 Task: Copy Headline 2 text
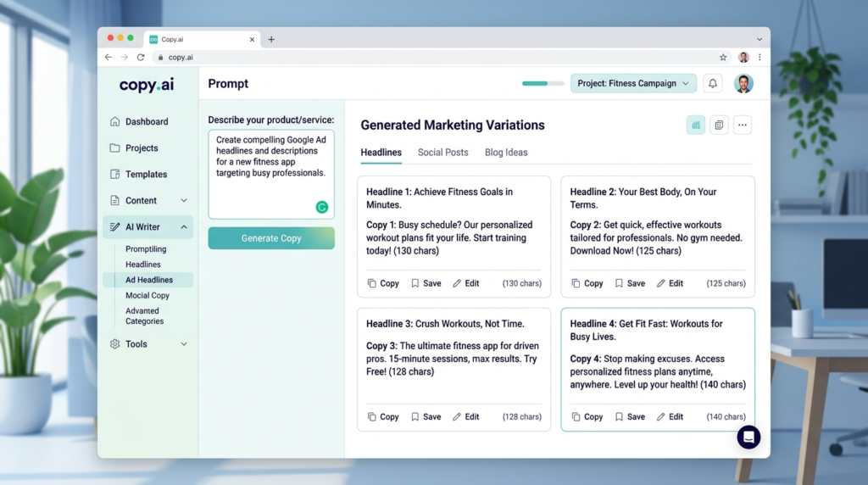(587, 283)
